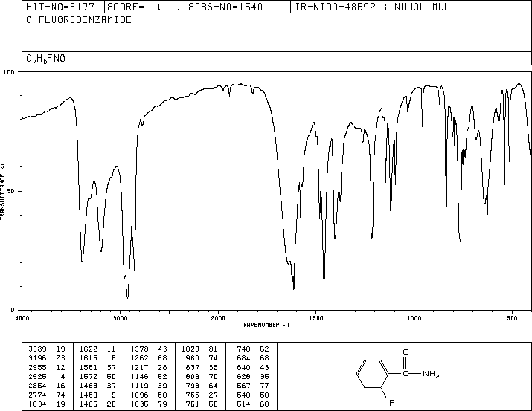Click the 1000 wavenumber axis label
Image resolution: width=532 pixels, height=411 pixels.
tap(414, 318)
